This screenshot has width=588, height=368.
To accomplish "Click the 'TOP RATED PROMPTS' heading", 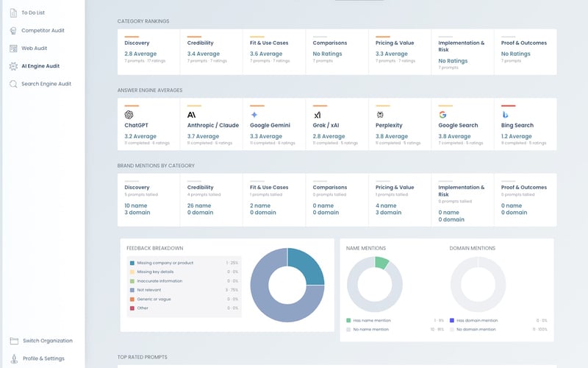I will coord(143,357).
